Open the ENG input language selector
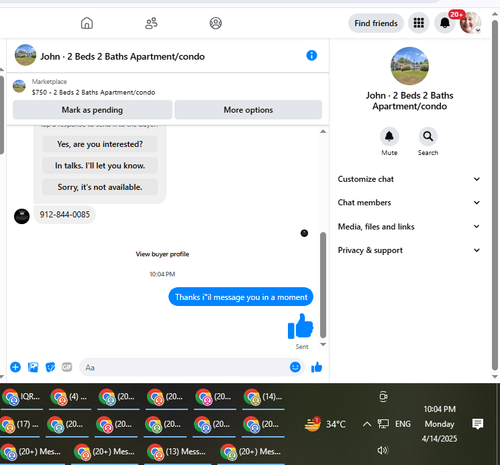The height and width of the screenshot is (465, 500). (403, 424)
